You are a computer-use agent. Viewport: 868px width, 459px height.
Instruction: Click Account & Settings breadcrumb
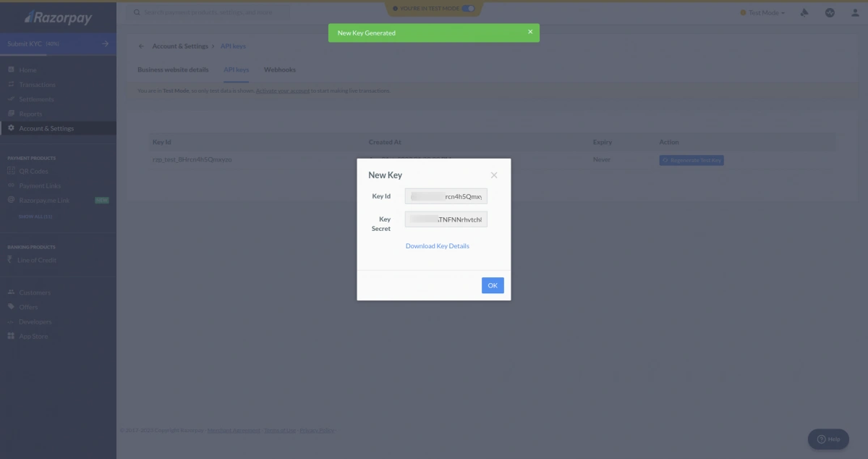click(180, 46)
